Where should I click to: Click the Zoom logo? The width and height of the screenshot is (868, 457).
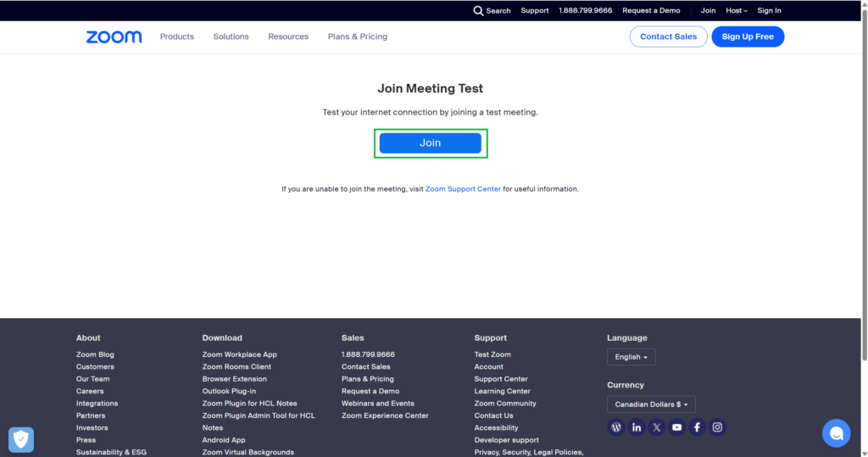coord(114,36)
